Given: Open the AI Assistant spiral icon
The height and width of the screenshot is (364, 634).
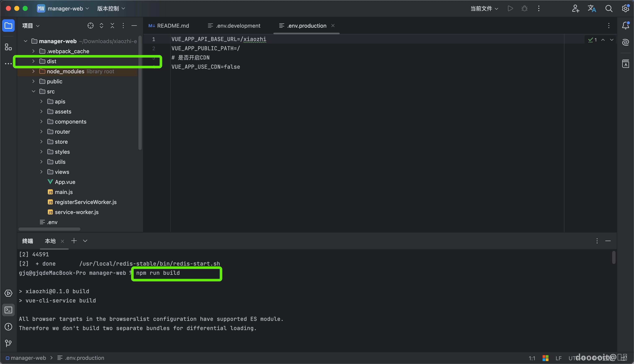Looking at the screenshot, I should tap(625, 42).
